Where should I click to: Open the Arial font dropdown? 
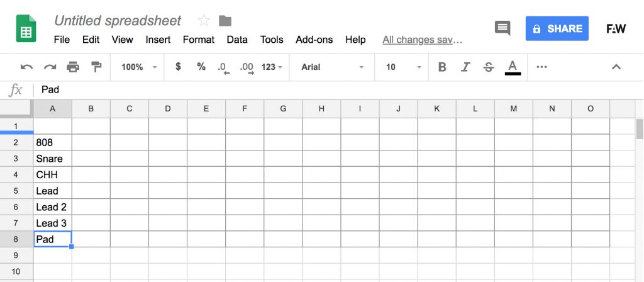(333, 67)
